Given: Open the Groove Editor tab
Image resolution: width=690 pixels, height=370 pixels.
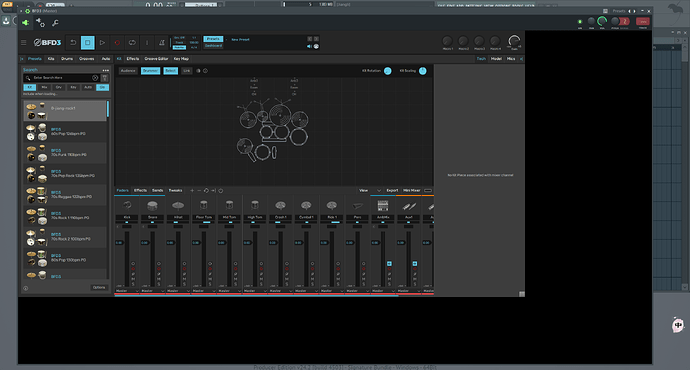Looking at the screenshot, I should coord(156,59).
